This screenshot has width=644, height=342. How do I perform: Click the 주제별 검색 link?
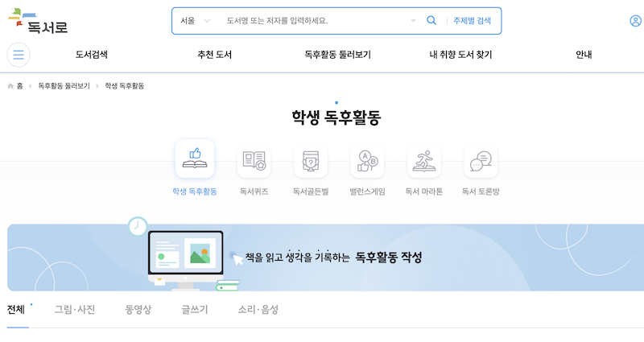pyautogui.click(x=472, y=21)
